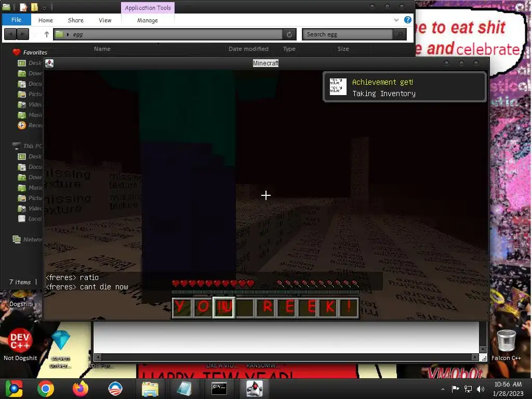This screenshot has width=532, height=399.
Task: Click the '7 items' status text
Action: point(20,282)
